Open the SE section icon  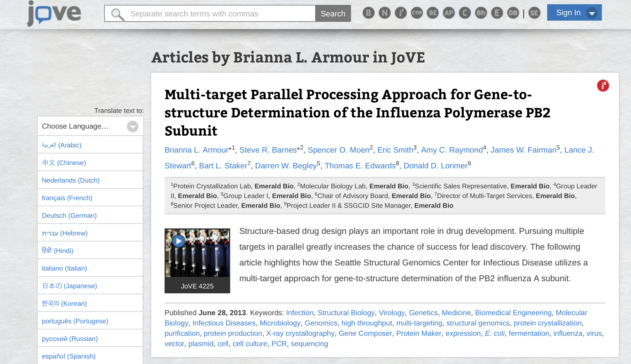coord(534,13)
